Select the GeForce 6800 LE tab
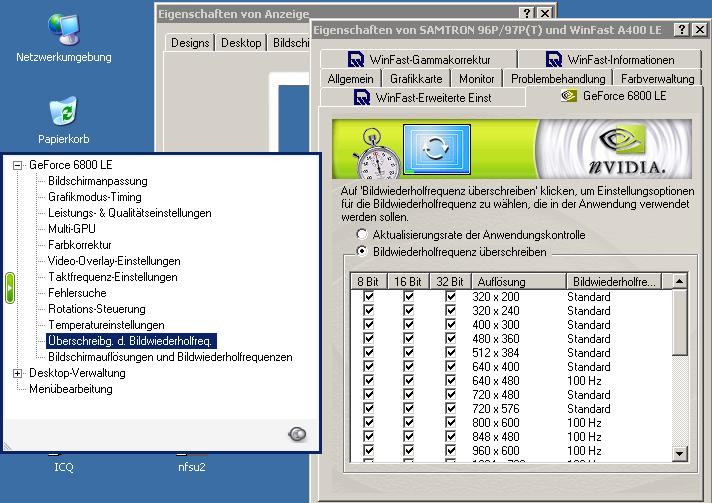The height and width of the screenshot is (503, 712). (x=614, y=96)
